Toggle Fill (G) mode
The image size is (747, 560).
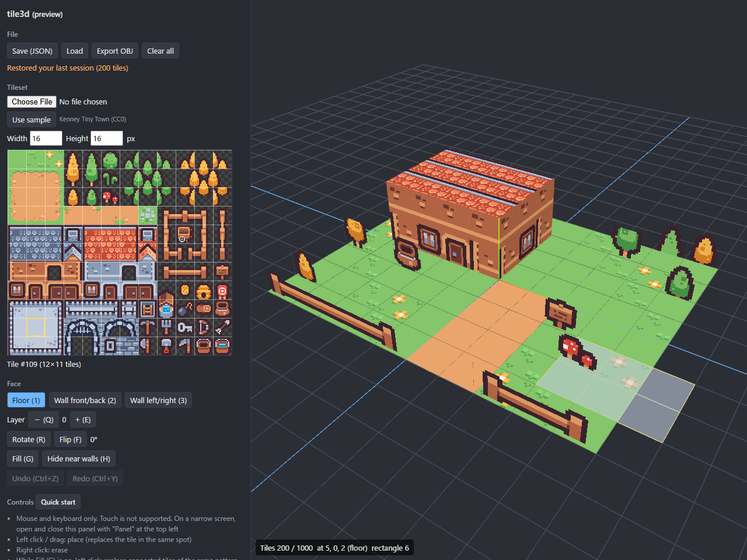23,459
